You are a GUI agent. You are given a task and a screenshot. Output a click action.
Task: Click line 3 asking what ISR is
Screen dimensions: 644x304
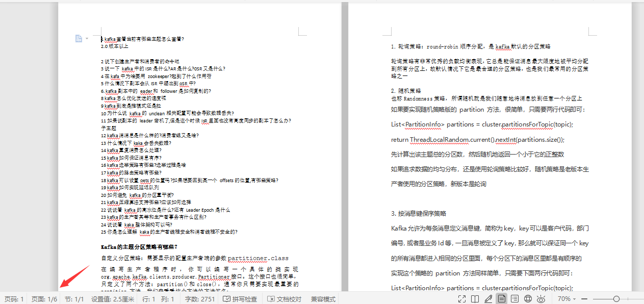point(163,68)
